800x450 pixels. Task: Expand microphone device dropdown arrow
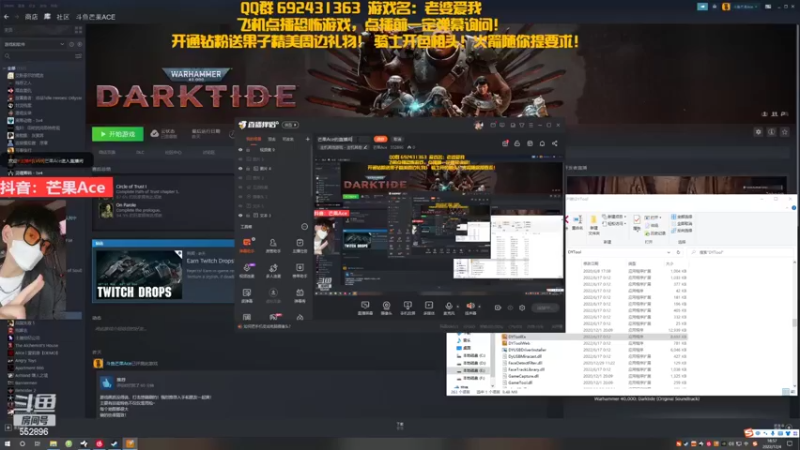[458, 307]
